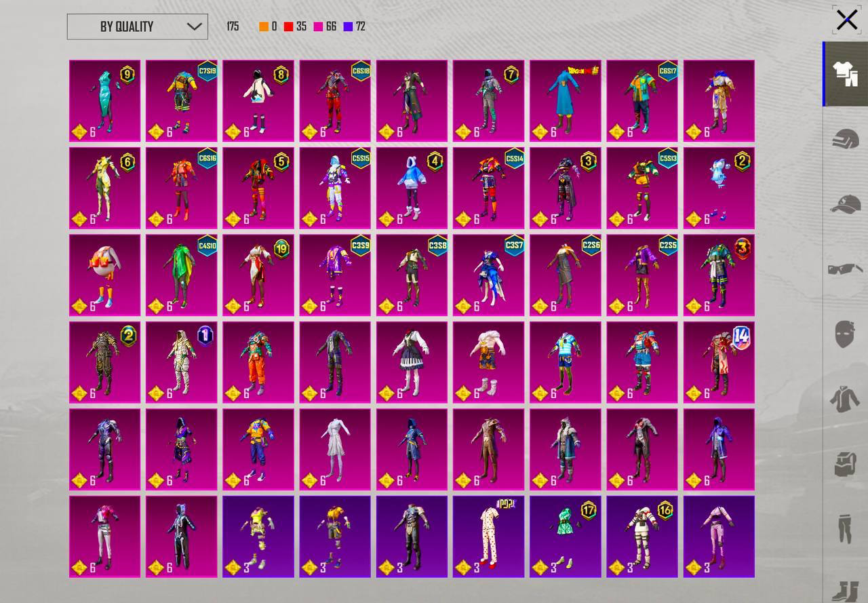The width and height of the screenshot is (868, 603).
Task: Select the outfit labeled C5S13
Action: (x=642, y=188)
